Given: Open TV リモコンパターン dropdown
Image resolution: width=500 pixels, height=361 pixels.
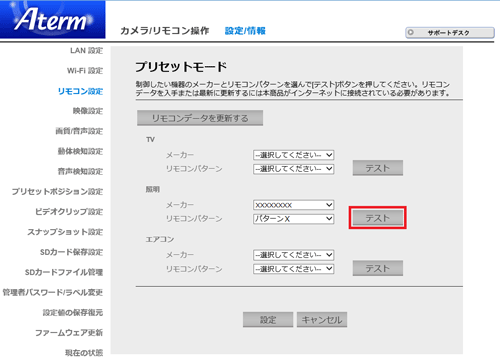Looking at the screenshot, I should point(294,169).
